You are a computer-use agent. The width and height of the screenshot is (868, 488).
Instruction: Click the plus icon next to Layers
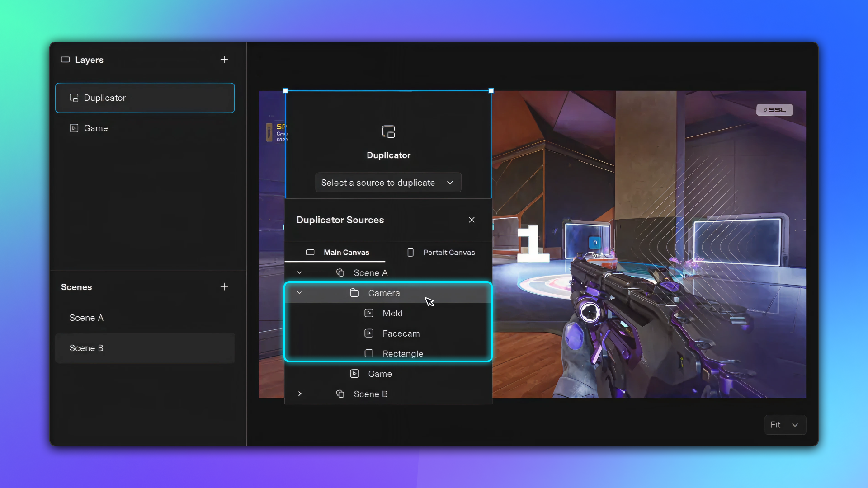(x=224, y=60)
